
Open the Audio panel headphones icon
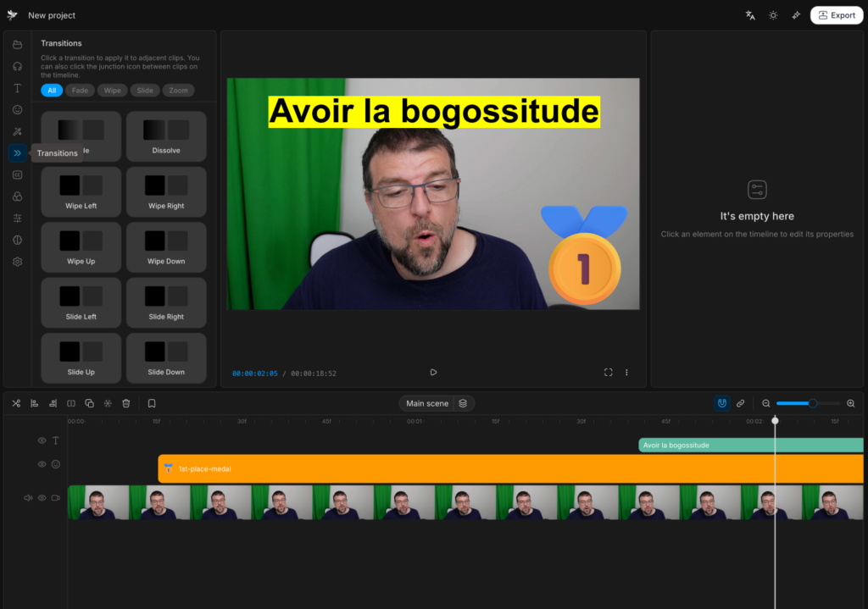coord(17,66)
